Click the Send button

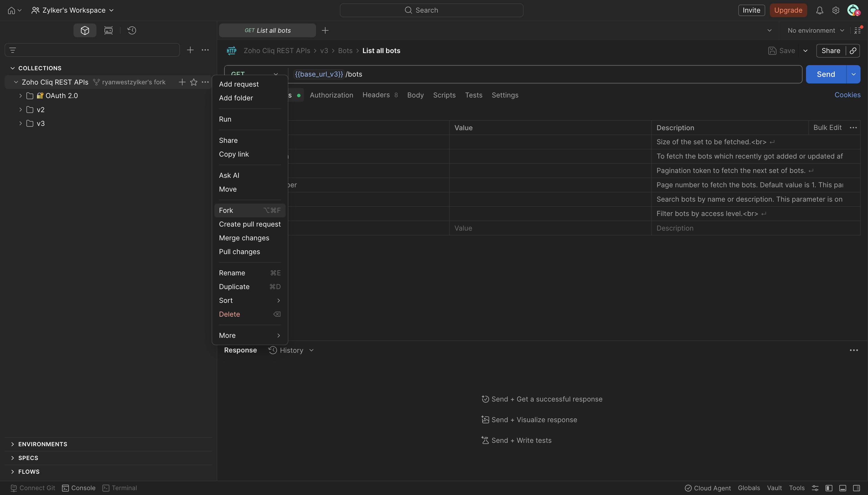pyautogui.click(x=826, y=74)
